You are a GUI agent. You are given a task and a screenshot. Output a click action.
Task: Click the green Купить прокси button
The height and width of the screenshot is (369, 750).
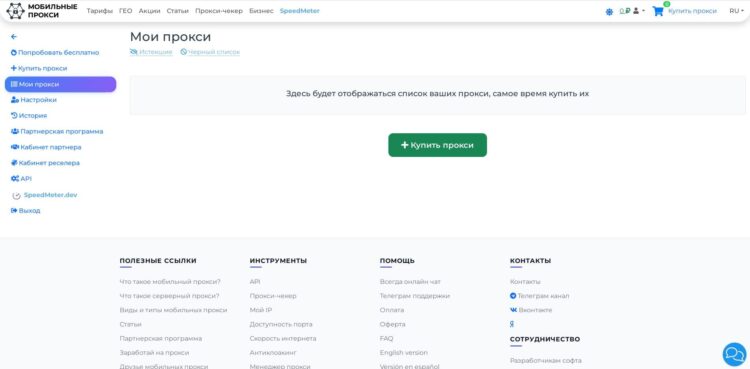click(x=437, y=145)
